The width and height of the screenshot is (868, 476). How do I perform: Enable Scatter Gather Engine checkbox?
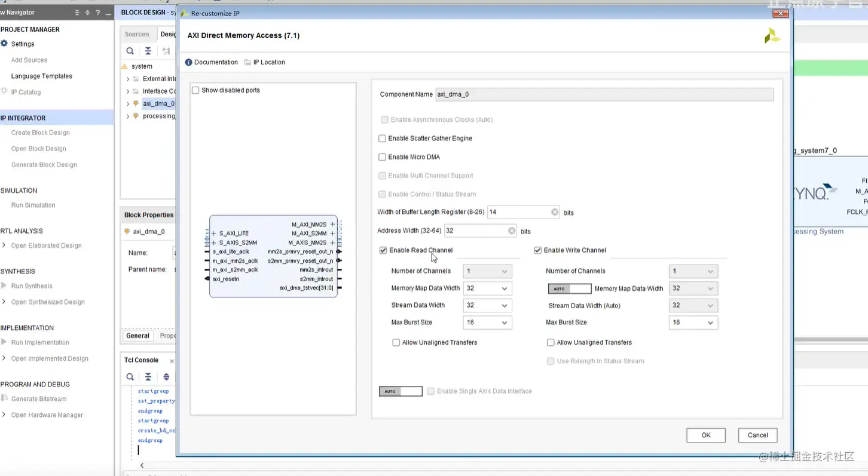click(382, 138)
